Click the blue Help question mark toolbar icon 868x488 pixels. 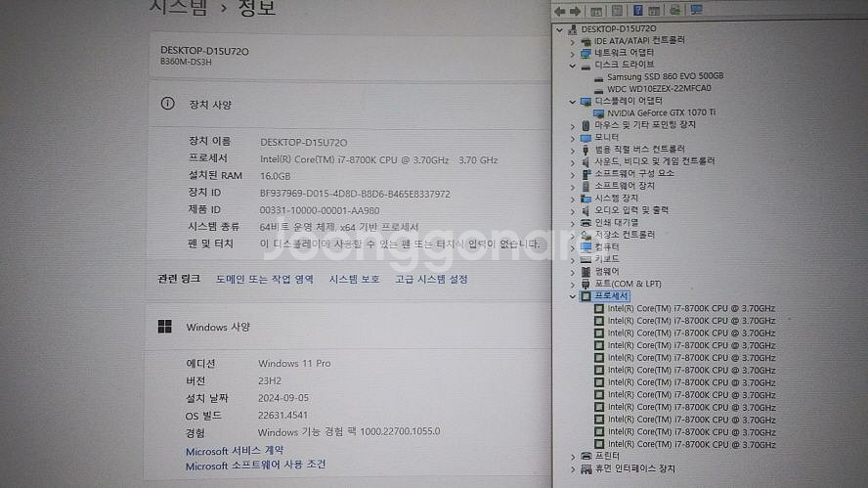pyautogui.click(x=637, y=10)
